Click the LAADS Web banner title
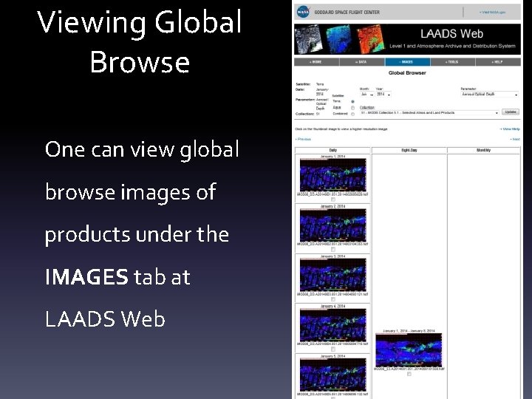 [452, 33]
